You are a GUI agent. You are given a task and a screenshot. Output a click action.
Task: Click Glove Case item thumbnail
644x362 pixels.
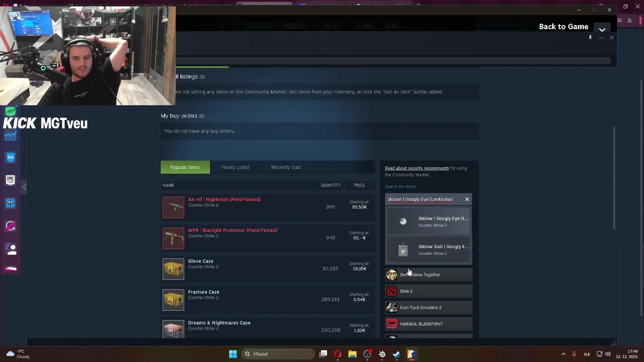pos(174,269)
